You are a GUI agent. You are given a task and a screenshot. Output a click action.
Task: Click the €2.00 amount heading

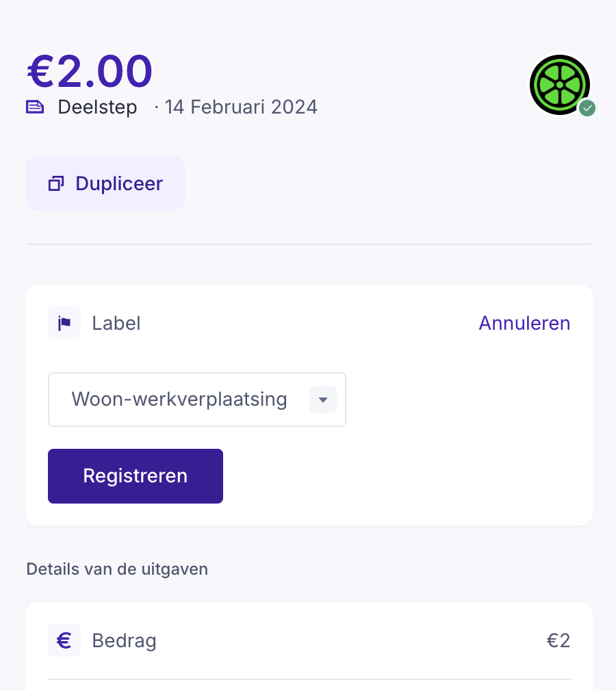(x=90, y=71)
